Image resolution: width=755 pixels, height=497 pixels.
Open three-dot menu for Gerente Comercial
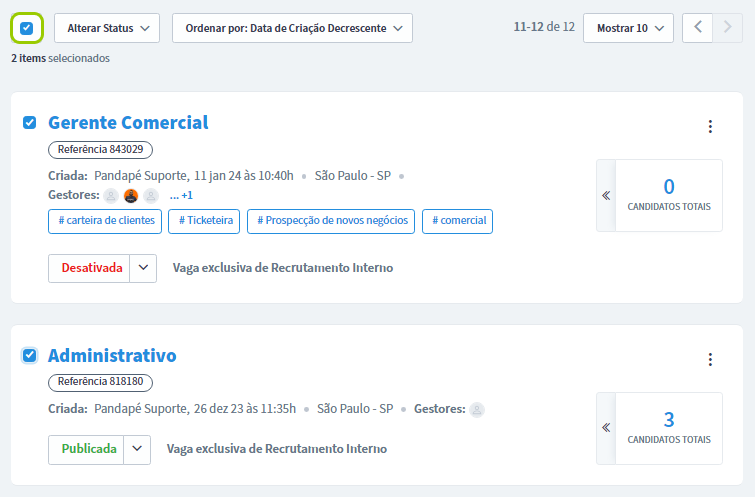tap(710, 127)
